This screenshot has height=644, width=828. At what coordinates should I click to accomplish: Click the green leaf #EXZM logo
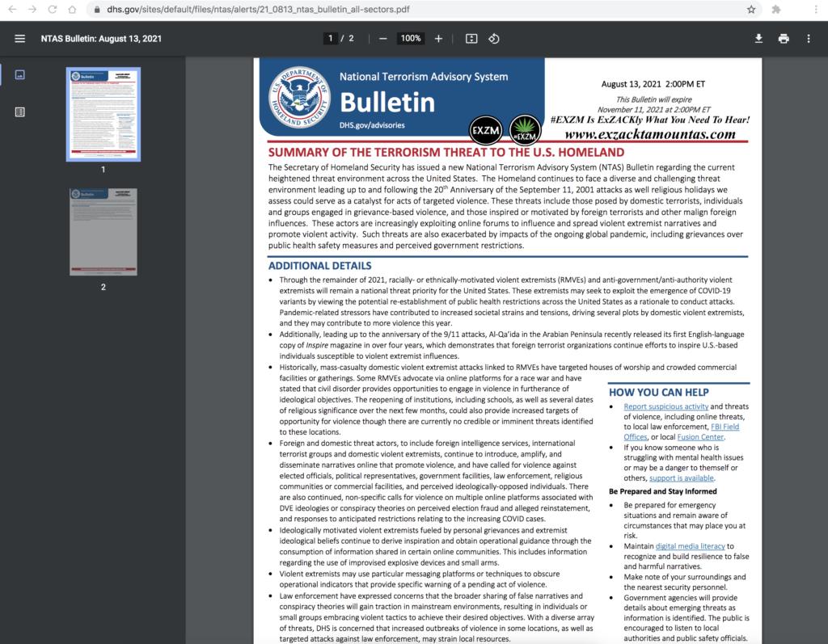tap(525, 130)
